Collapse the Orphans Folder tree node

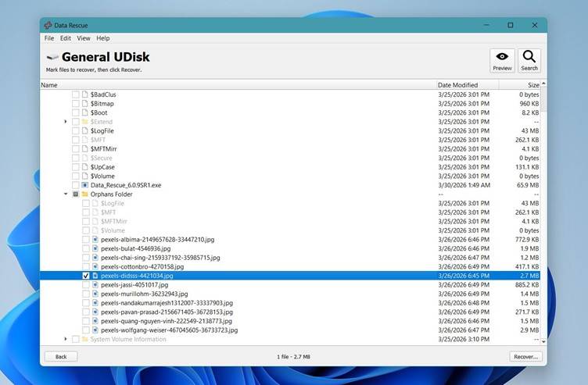(x=66, y=194)
